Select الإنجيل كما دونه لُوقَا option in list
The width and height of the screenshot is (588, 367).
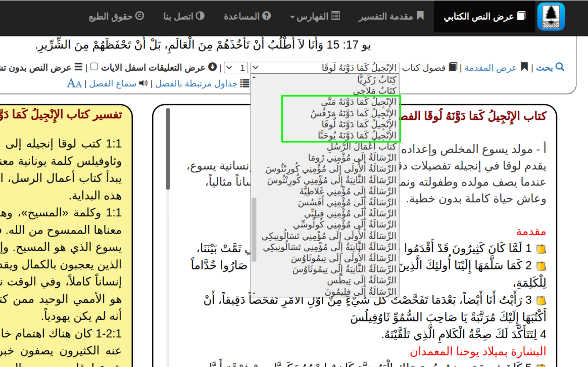(359, 124)
